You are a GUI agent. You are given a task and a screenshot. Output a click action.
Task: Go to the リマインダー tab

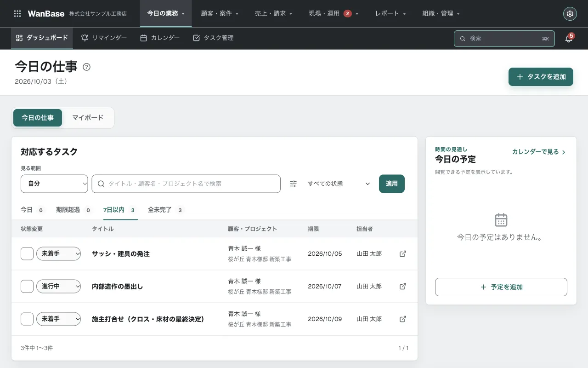pyautogui.click(x=104, y=38)
